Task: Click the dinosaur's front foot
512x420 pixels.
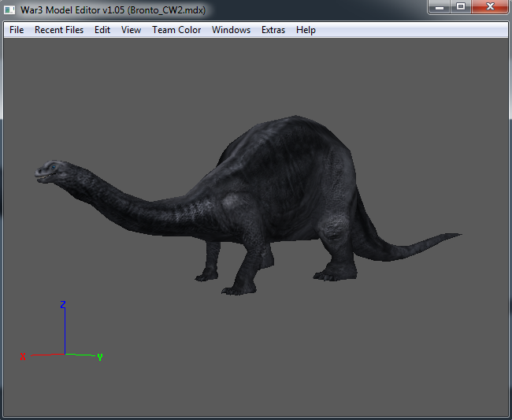Action: pyautogui.click(x=236, y=289)
